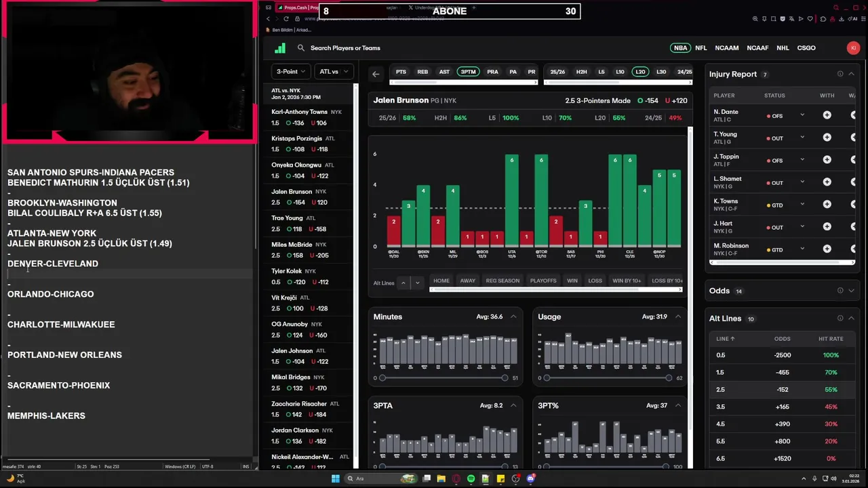Select the H2H range tab
868x488 pixels.
coord(581,72)
